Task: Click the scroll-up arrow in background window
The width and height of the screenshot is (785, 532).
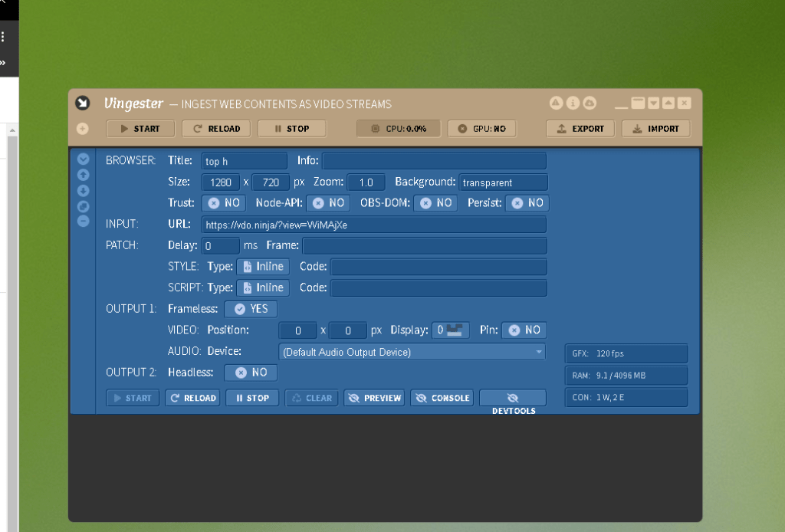Action: tap(12, 130)
